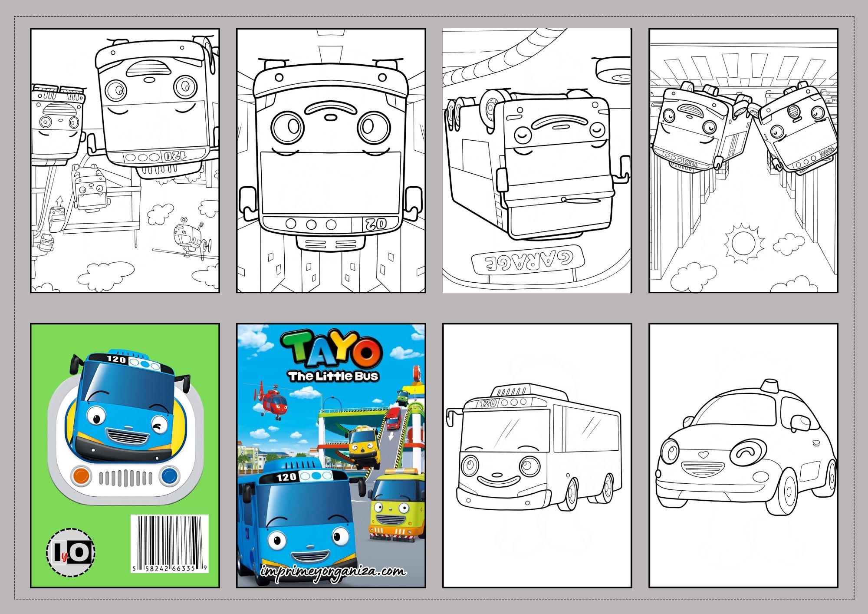Click 'The Little Bus' subtitle text
The height and width of the screenshot is (614, 868).
pos(333,376)
